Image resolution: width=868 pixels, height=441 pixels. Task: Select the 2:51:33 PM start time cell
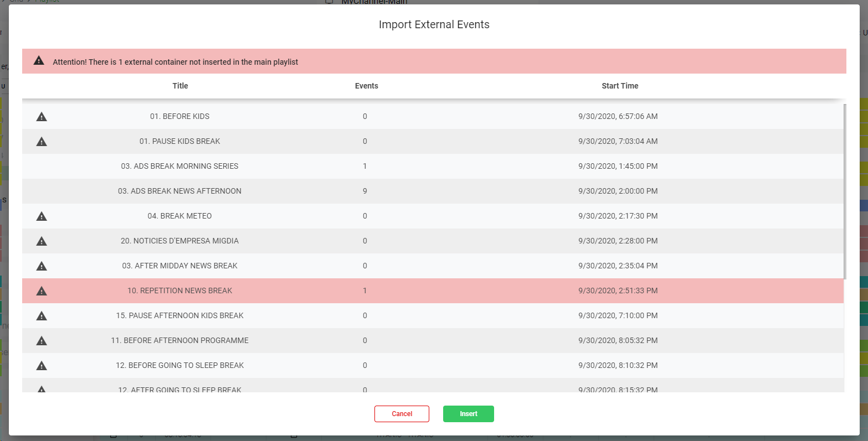618,290
